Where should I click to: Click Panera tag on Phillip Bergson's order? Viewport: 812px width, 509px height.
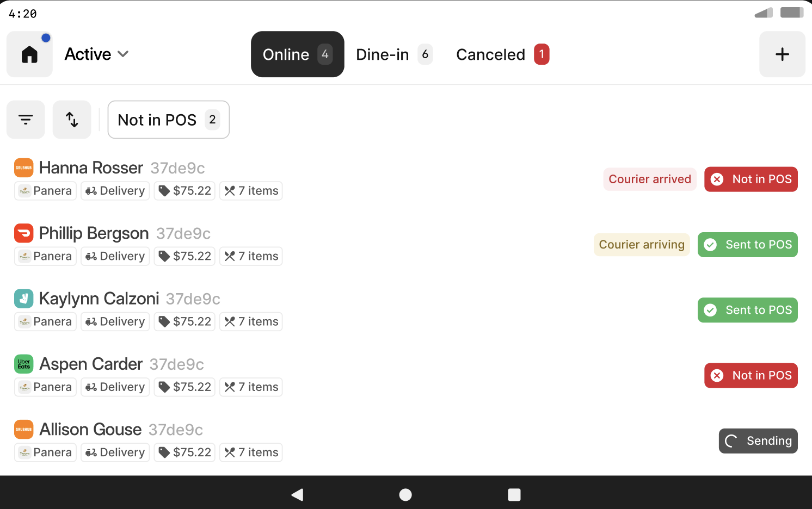(x=45, y=256)
